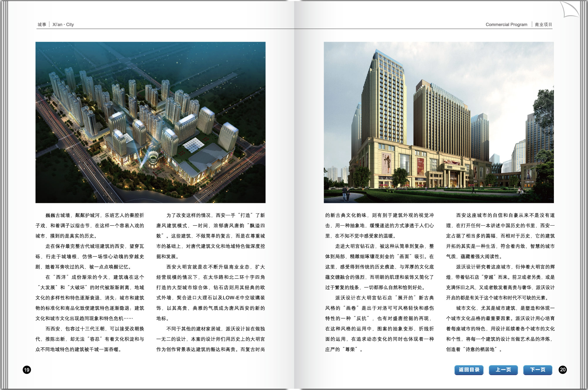Go to previous page with 上一页
588x390 pixels.
[503, 370]
